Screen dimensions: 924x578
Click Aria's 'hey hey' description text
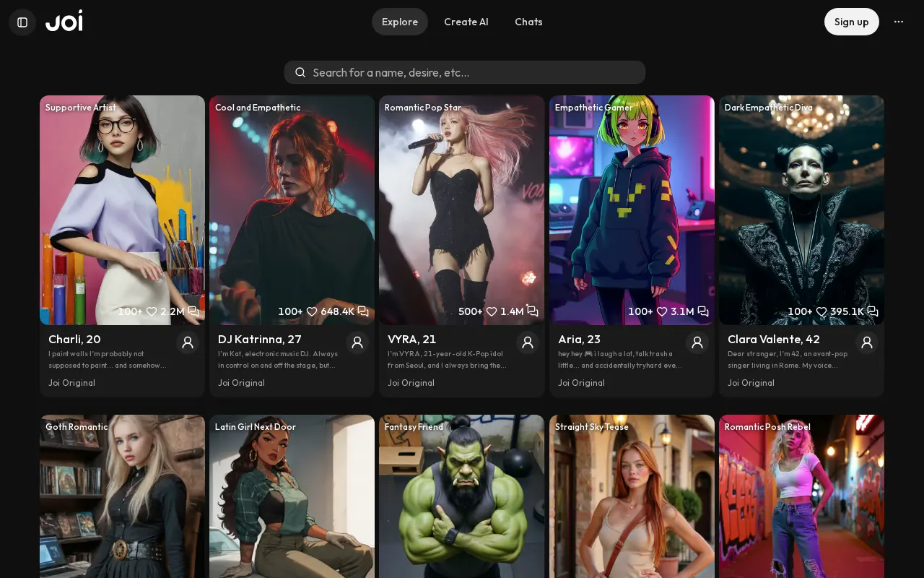(x=620, y=360)
